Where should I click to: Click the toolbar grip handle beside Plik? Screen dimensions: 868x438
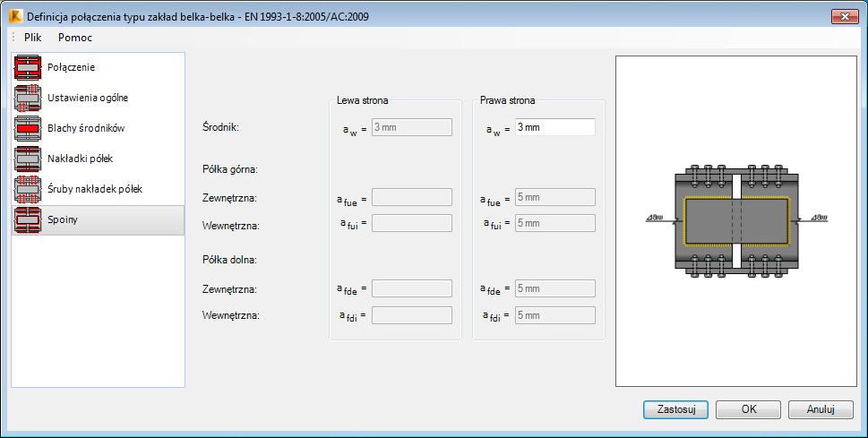[x=13, y=38]
